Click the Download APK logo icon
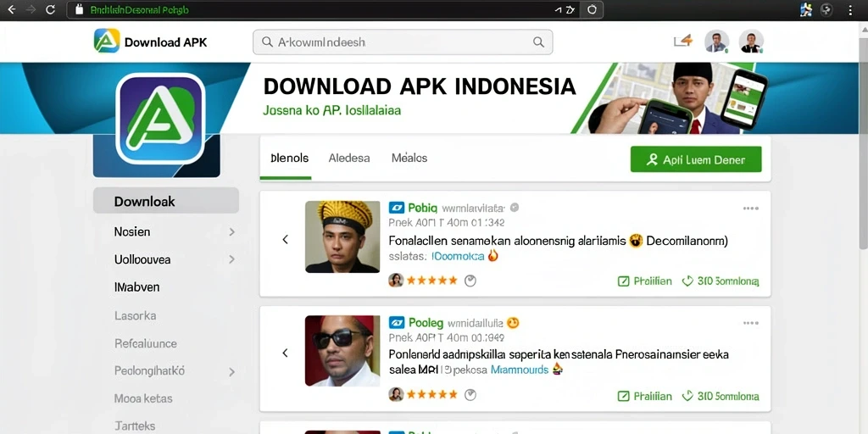The image size is (868, 434). pos(107,41)
